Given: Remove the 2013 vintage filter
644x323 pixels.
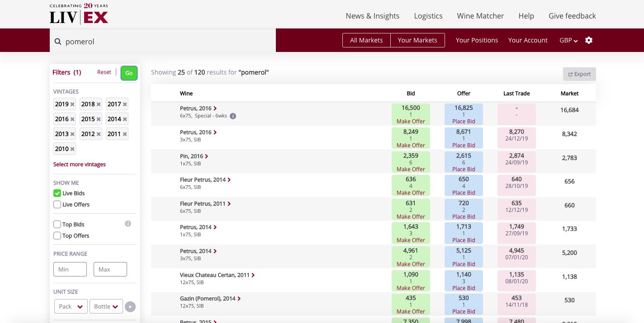Looking at the screenshot, I should click(x=72, y=134).
